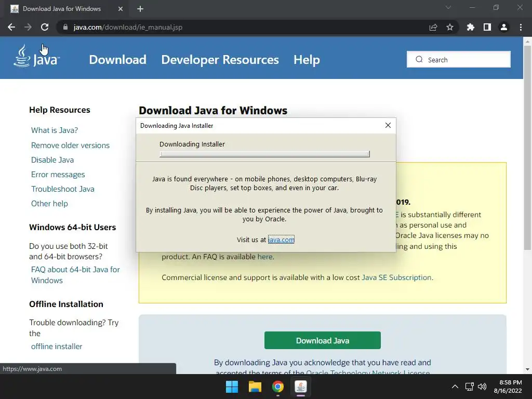Click Chrome icon in taskbar

pyautogui.click(x=277, y=387)
